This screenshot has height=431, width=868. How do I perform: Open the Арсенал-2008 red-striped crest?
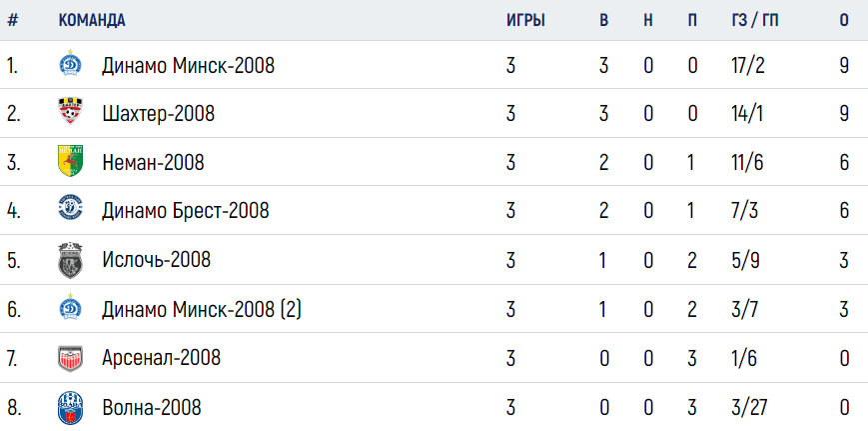(x=70, y=358)
